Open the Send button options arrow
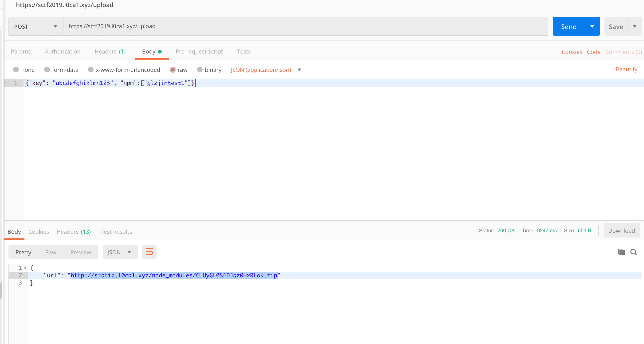 pos(593,26)
